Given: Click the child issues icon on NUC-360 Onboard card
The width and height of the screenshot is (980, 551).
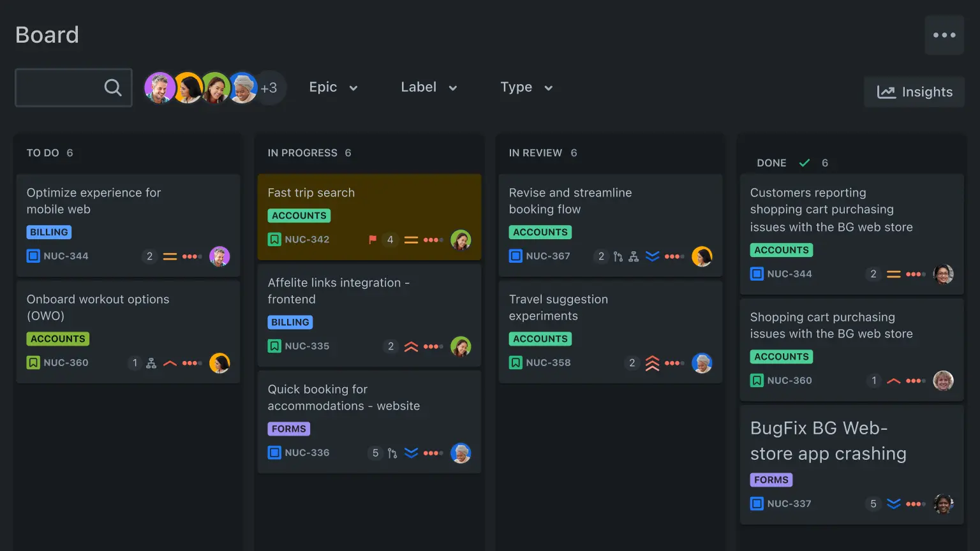Looking at the screenshot, I should [x=151, y=363].
